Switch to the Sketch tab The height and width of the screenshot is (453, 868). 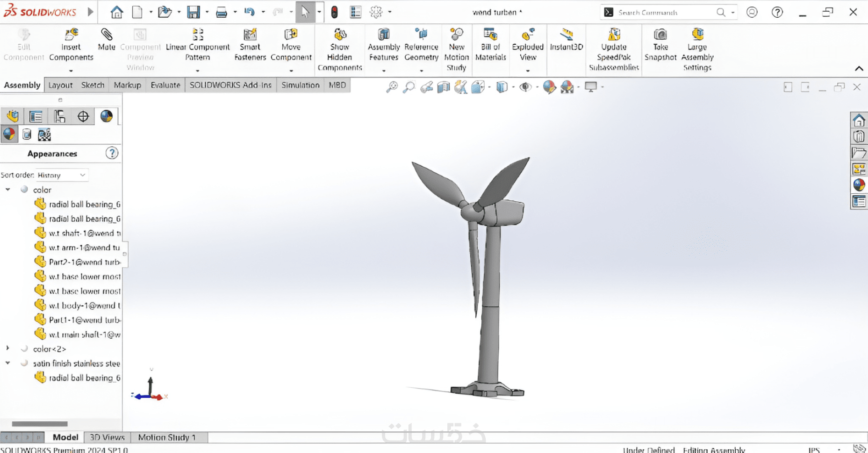point(93,85)
